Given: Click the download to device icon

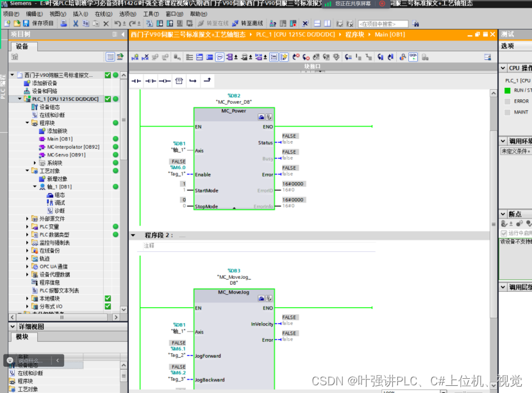Looking at the screenshot, I should click(x=160, y=24).
